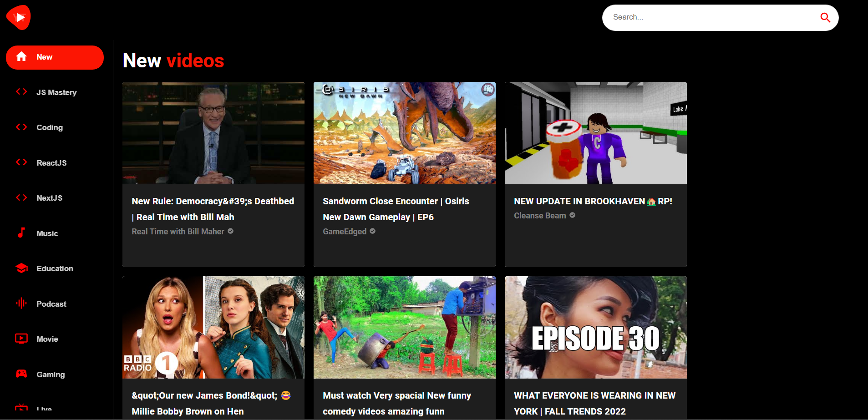This screenshot has width=868, height=420.
Task: Open the Education category label
Action: tap(55, 268)
